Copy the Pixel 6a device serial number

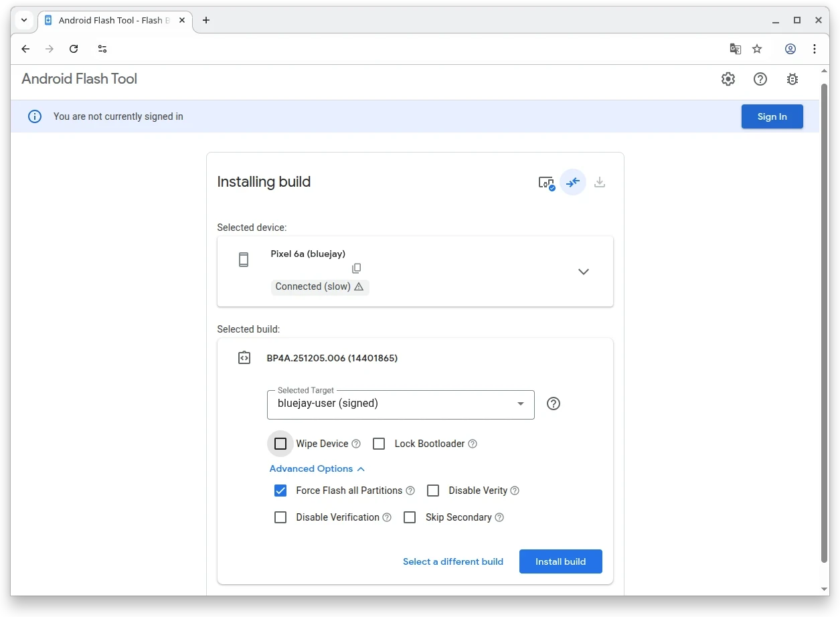(x=357, y=268)
